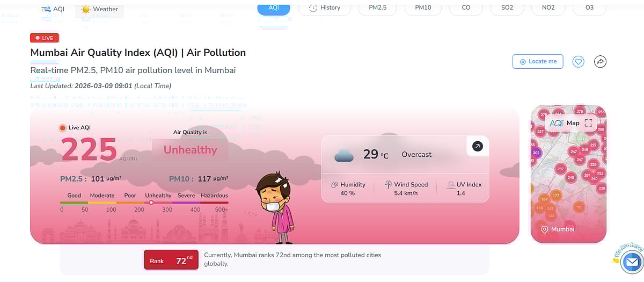Open weather details arrow icon
Viewport: 644px width, 282px height.
click(477, 146)
